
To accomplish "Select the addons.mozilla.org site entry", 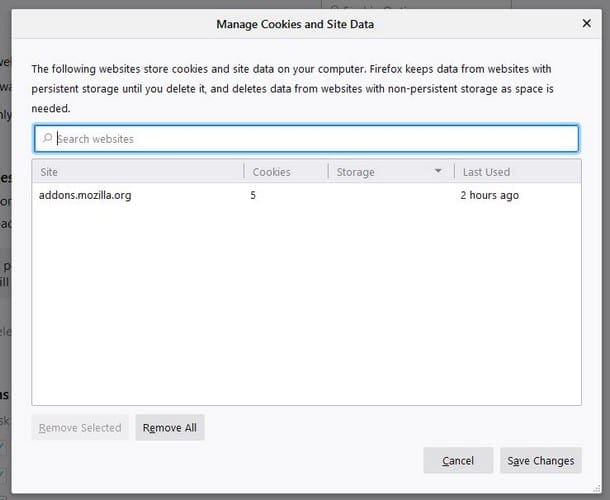I will tap(85, 195).
